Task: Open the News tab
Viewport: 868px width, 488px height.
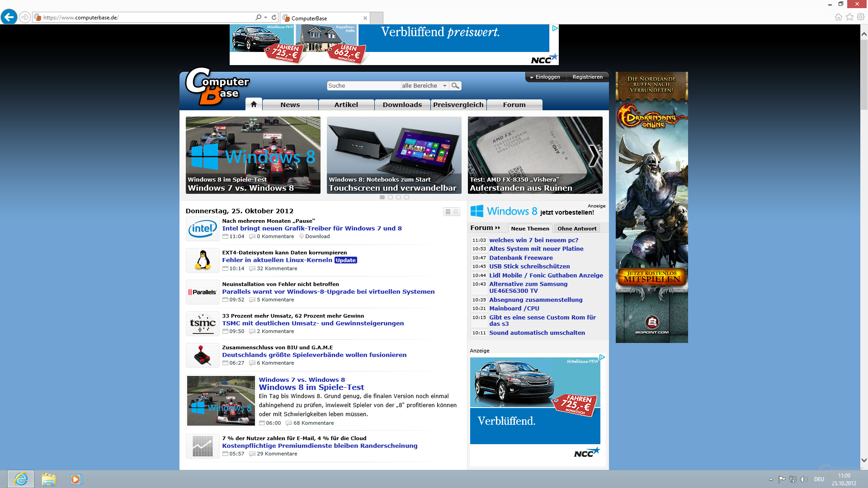Action: click(x=290, y=105)
